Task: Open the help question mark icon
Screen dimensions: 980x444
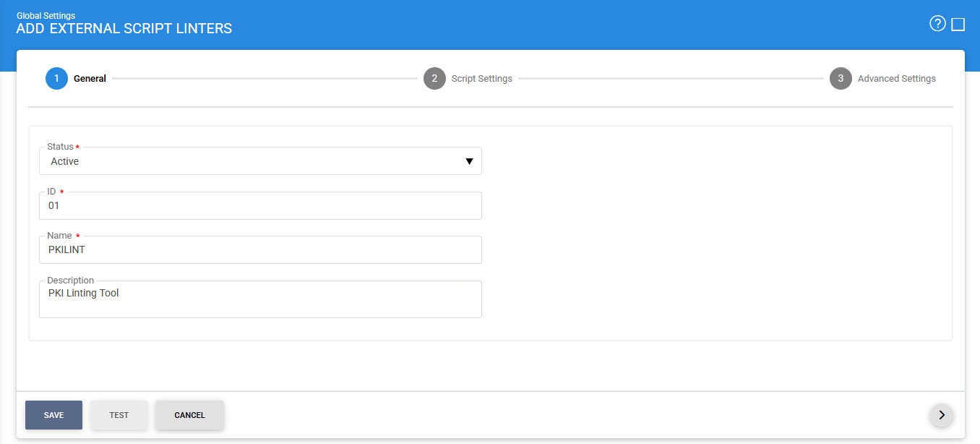Action: (937, 24)
